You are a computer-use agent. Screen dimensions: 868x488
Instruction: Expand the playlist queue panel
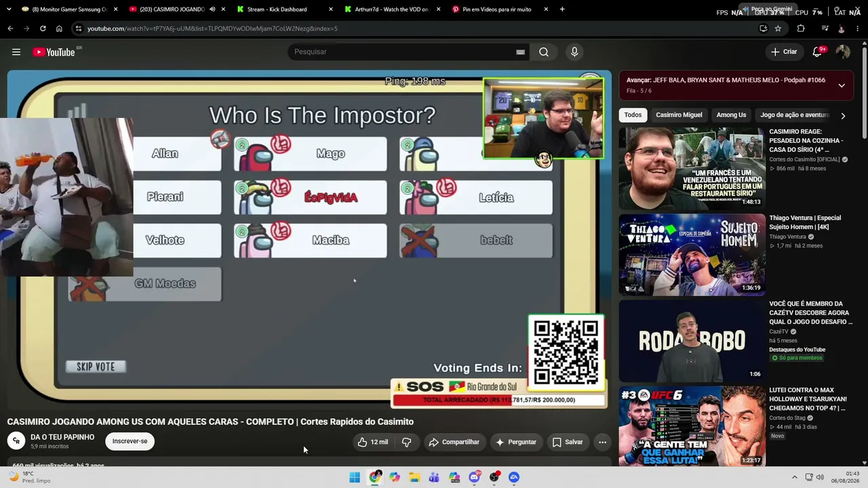pos(842,85)
